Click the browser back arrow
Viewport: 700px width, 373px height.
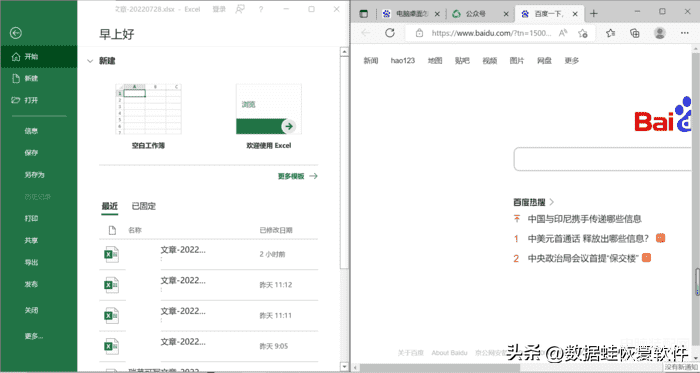(366, 33)
